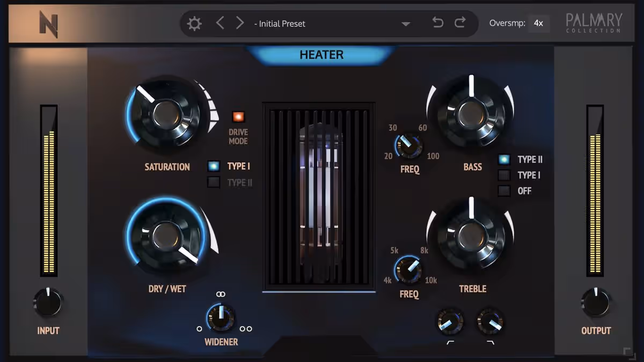Click the low-pass filter knob

(490, 322)
